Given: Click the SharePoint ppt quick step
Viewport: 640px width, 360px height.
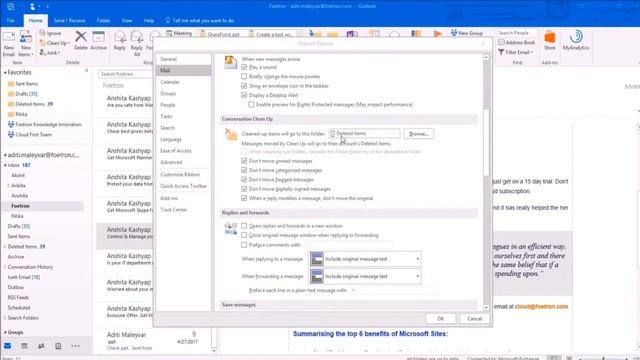Looking at the screenshot, I should pyautogui.click(x=220, y=34).
